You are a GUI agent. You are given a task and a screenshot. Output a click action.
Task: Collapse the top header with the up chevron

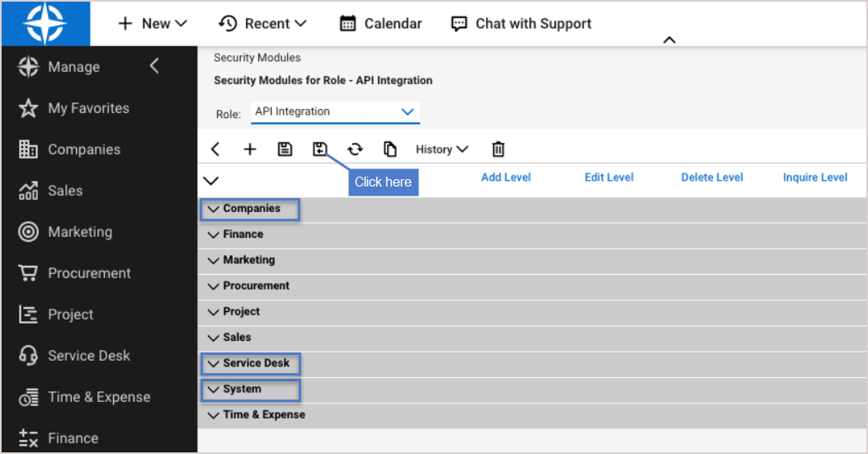pyautogui.click(x=669, y=40)
